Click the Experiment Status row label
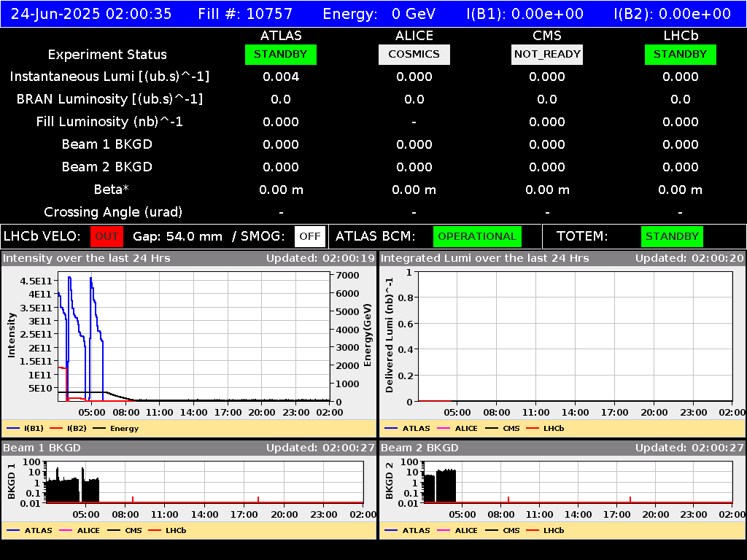This screenshot has height=560, width=747. coord(107,55)
